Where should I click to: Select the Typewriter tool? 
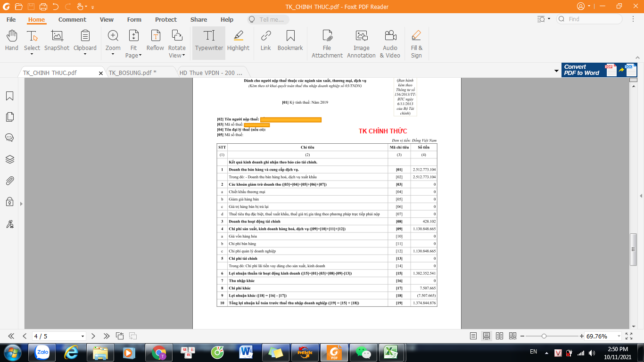tap(209, 41)
